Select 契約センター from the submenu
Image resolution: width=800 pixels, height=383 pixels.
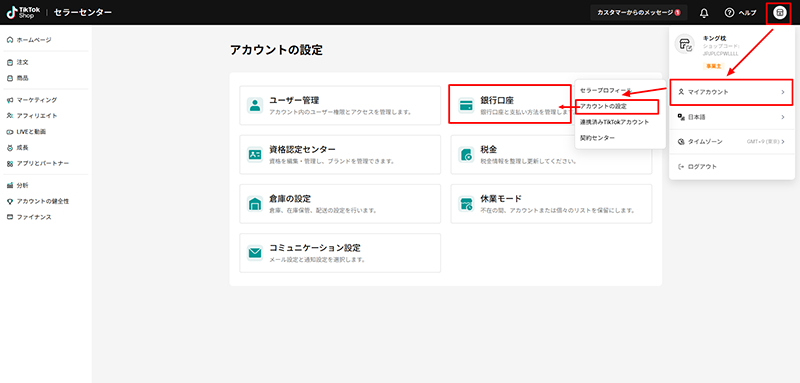597,138
